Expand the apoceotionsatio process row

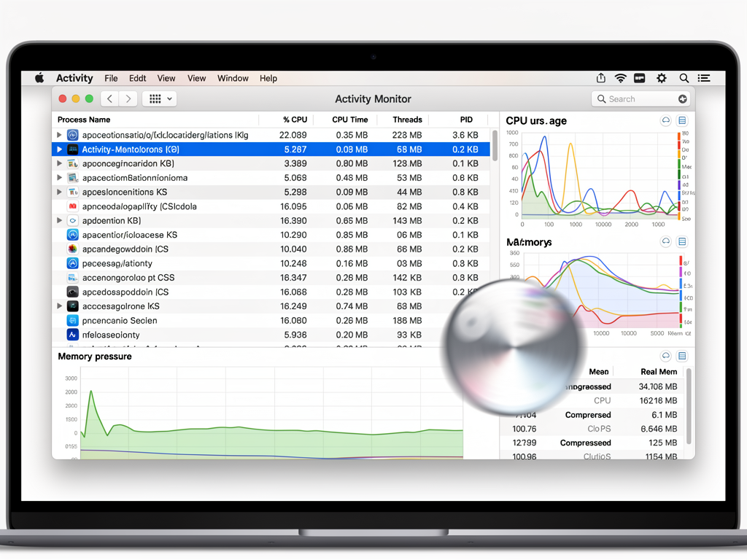[59, 135]
